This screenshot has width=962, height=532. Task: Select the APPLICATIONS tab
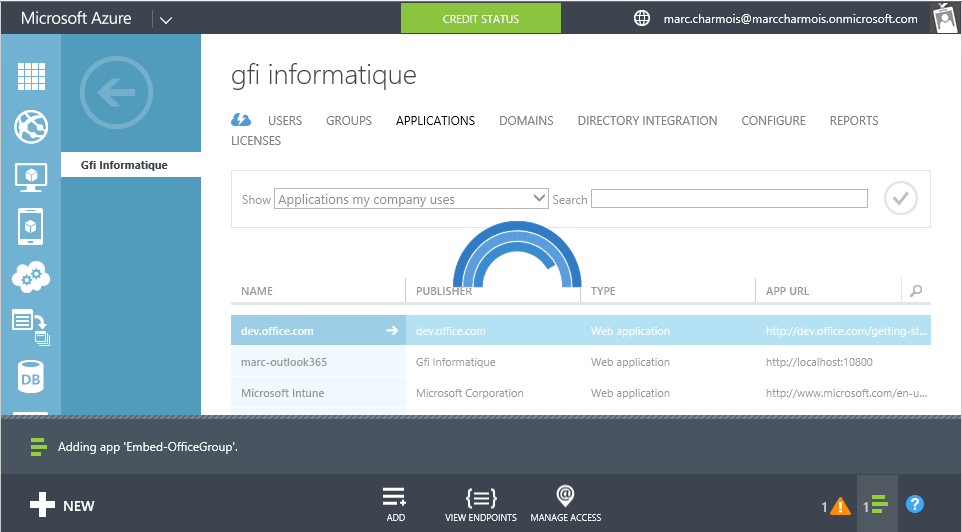point(436,121)
